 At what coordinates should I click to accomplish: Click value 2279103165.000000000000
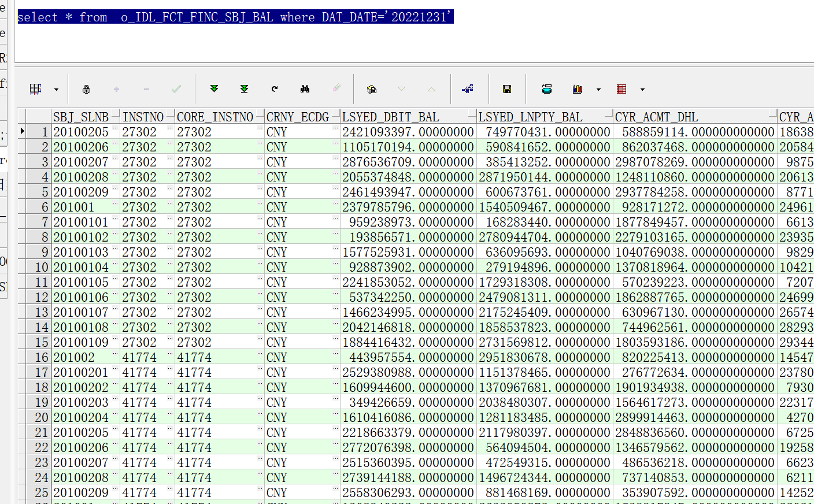point(695,237)
